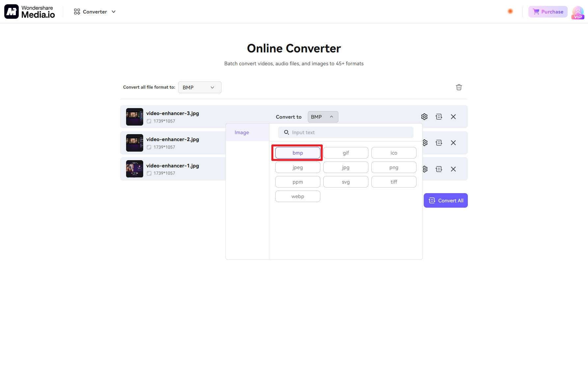
Task: Select the gif format
Action: pyautogui.click(x=346, y=153)
